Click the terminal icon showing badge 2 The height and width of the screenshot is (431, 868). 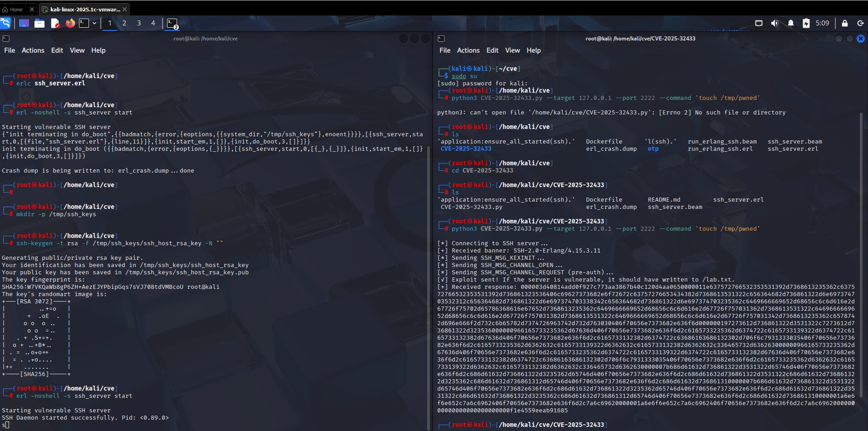pos(172,23)
